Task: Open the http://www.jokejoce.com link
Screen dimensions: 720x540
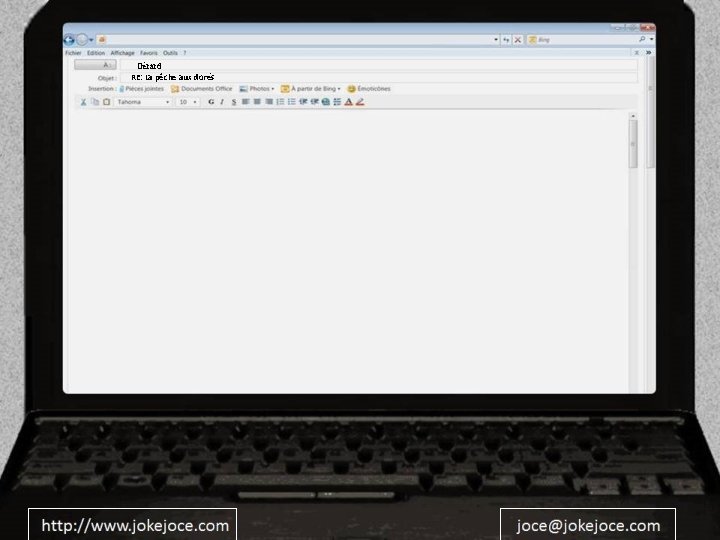Action: 135,526
